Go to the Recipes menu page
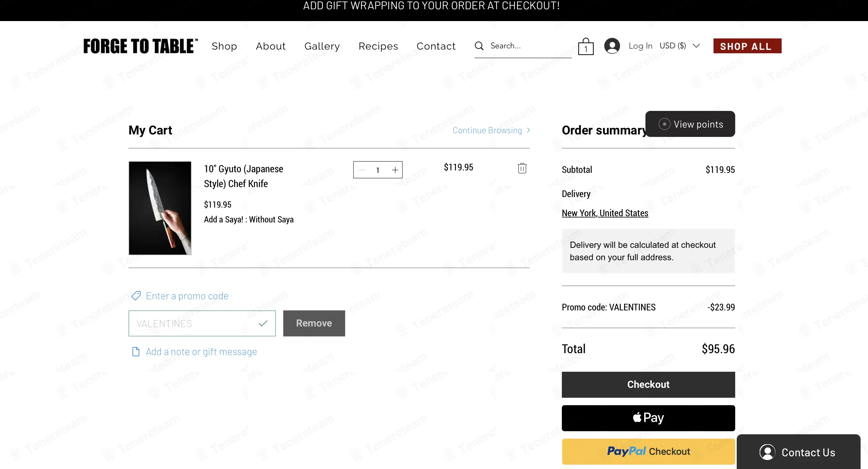 tap(378, 46)
